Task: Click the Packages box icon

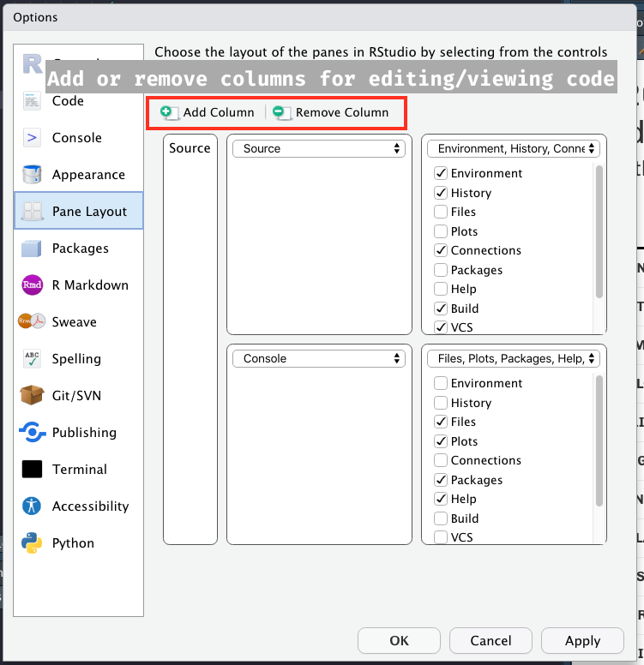Action: (32, 249)
